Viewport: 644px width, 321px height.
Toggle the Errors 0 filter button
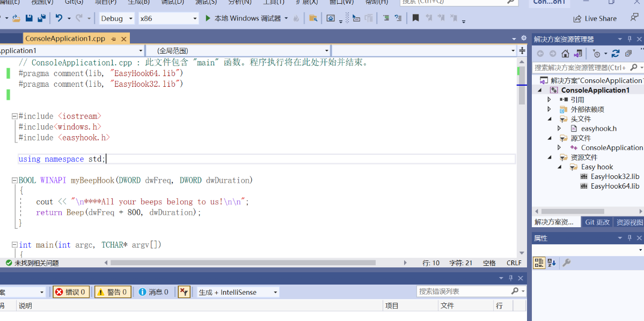(x=71, y=292)
